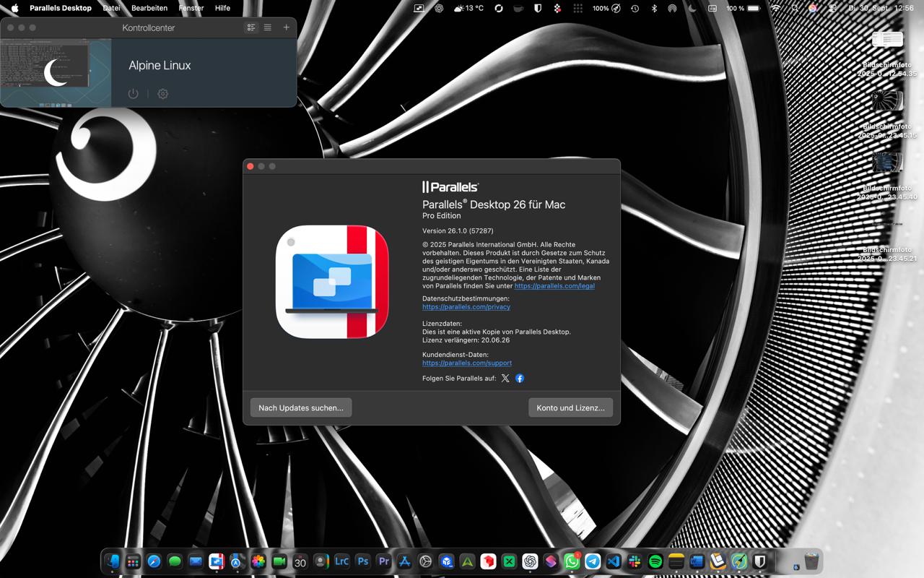The height and width of the screenshot is (578, 924).
Task: Click Time Machine menu bar icon
Action: [x=635, y=8]
